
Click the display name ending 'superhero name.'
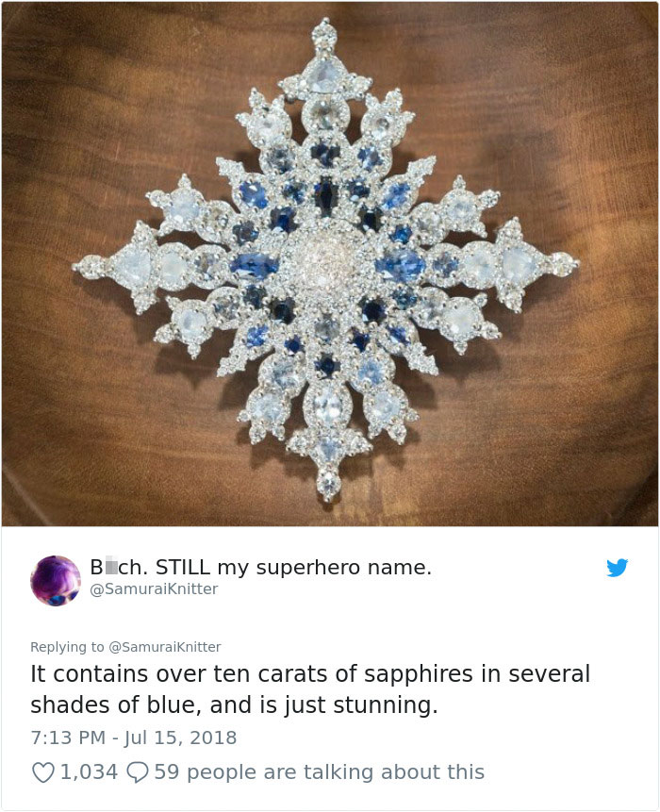[260, 568]
